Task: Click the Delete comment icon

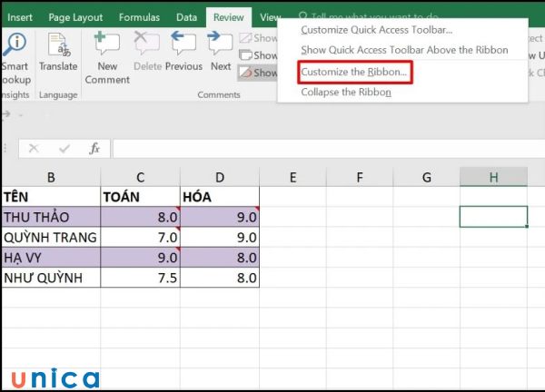Action: [146, 53]
